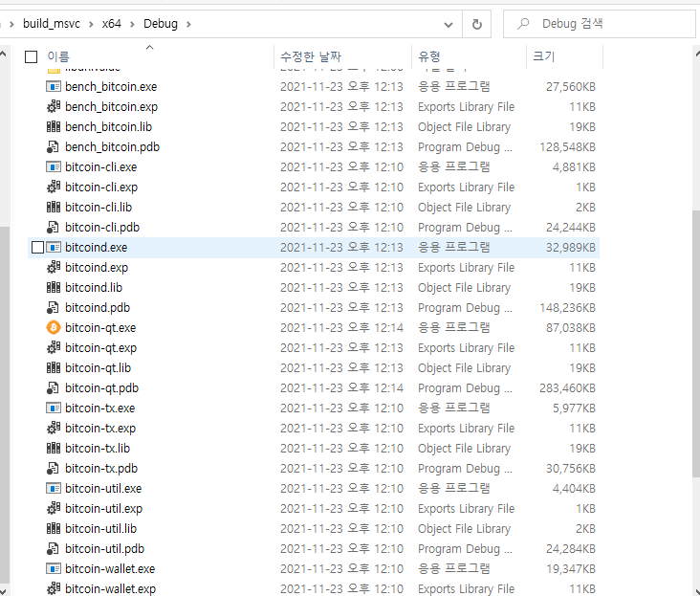The image size is (700, 596).
Task: Click the bitcoind.lib library icon
Action: tap(54, 287)
